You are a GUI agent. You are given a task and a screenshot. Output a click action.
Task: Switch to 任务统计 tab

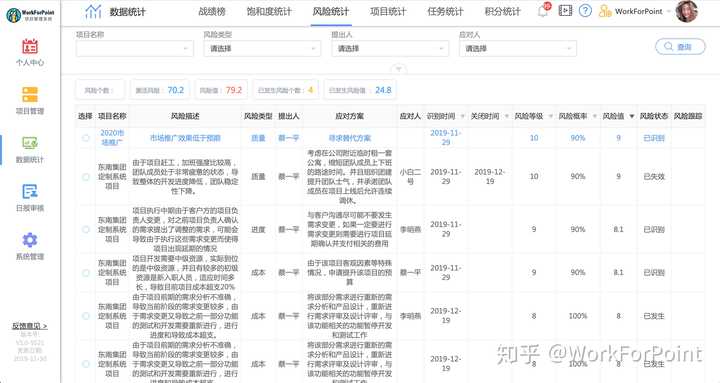pyautogui.click(x=445, y=11)
